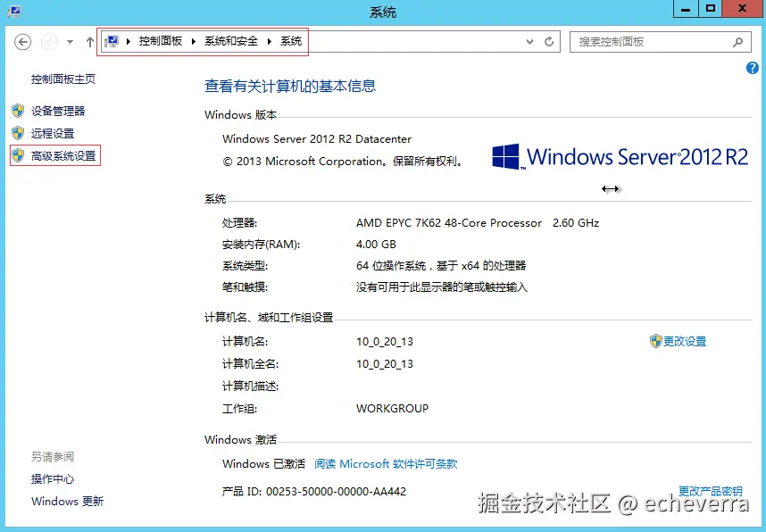Click the shield icon beside 更改设置
The image size is (766, 532).
pos(655,341)
